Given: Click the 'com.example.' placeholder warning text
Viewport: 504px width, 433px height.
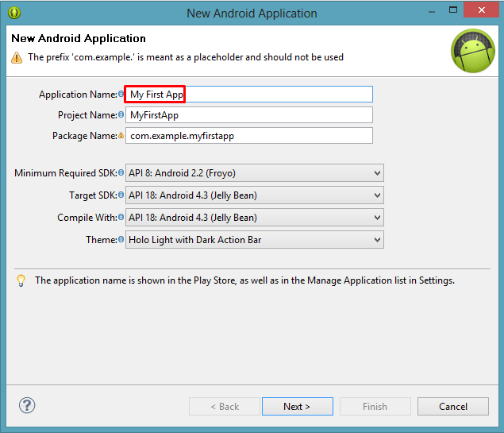Looking at the screenshot, I should coord(186,57).
